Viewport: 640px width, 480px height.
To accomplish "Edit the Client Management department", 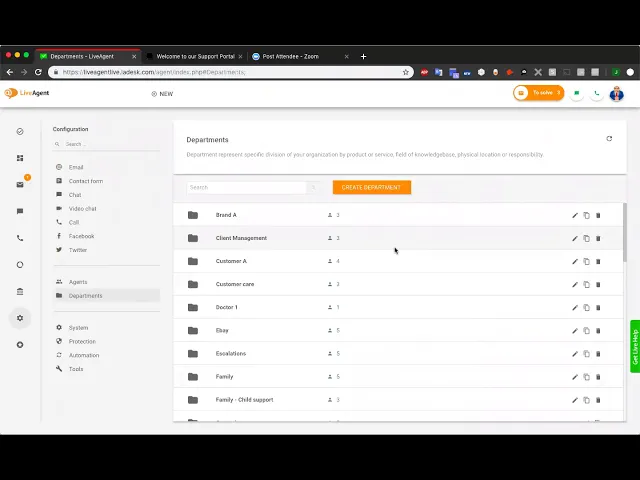I will coord(575,238).
